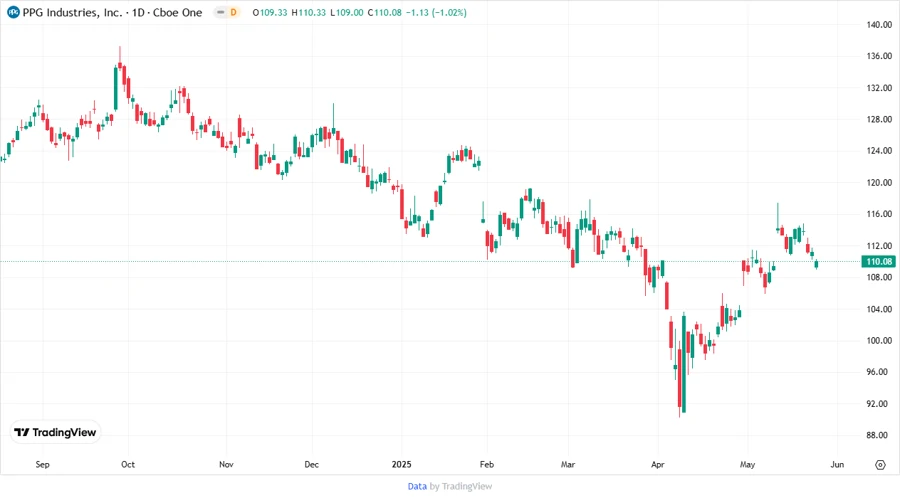900x498 pixels.
Task: Click the 112.00 price axis label
Action: coord(879,246)
